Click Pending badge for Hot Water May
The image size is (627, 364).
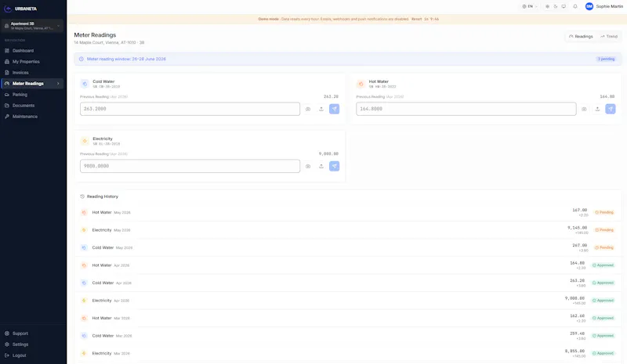pyautogui.click(x=604, y=213)
